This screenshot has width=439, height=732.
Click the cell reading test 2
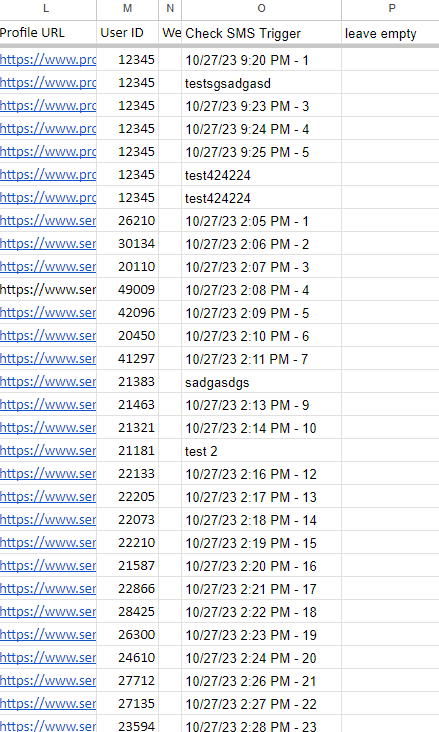(262, 451)
